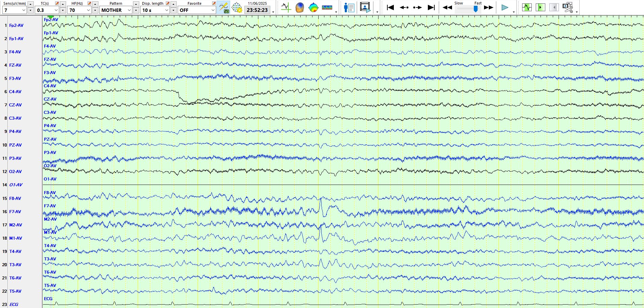Image resolution: width=644 pixels, height=308 pixels.
Task: Open the HF(Hz) dropdown showing 70
Action: tap(79, 10)
